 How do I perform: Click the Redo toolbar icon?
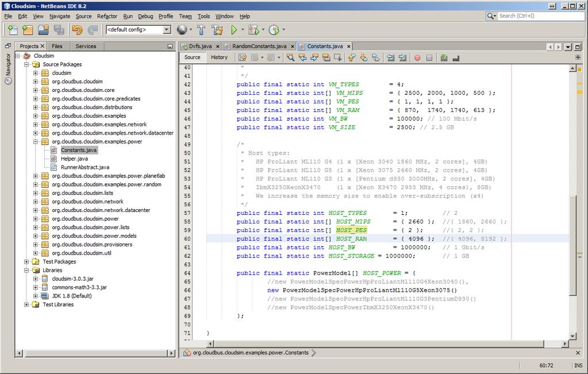click(x=92, y=30)
